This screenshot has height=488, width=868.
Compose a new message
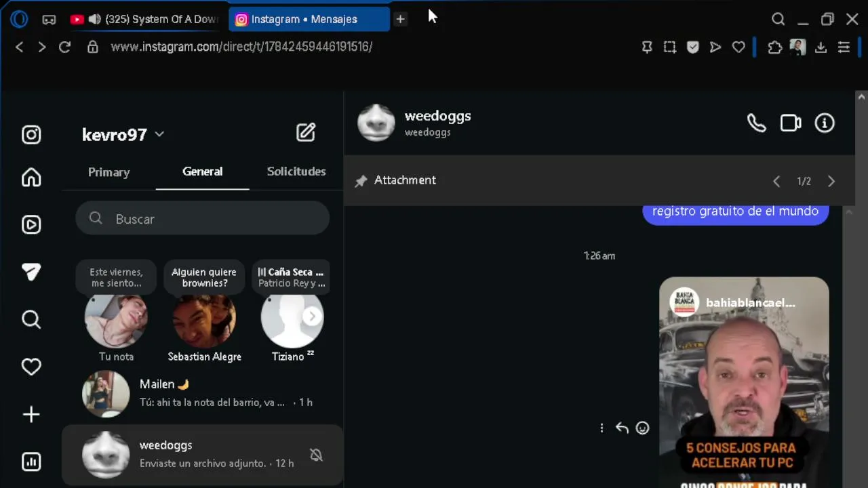(306, 132)
